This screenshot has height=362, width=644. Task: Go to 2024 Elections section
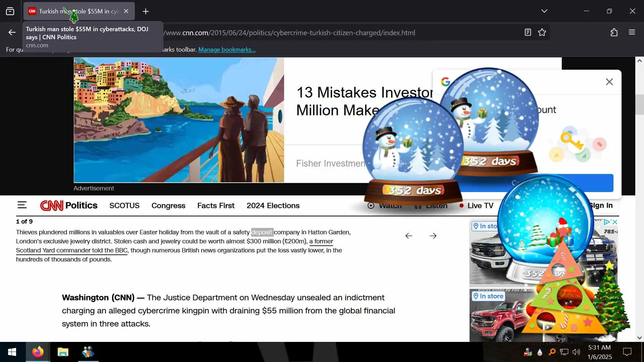(273, 205)
